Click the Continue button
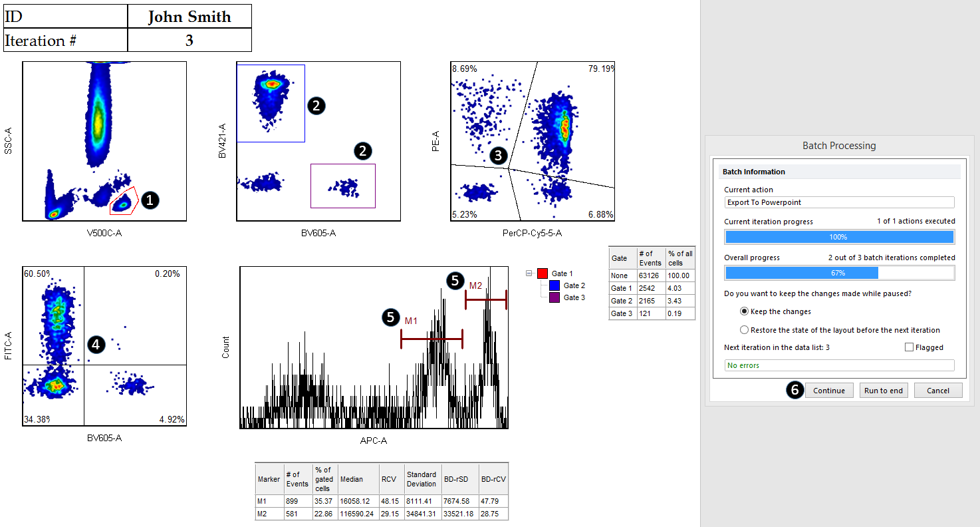Viewport: 980px width, 527px height. coord(829,391)
